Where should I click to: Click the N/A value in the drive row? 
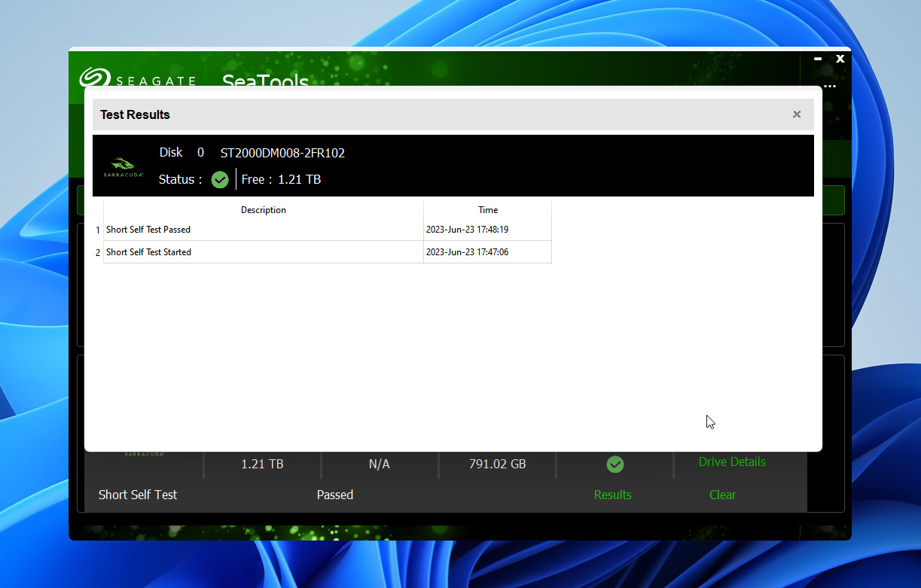pyautogui.click(x=380, y=464)
